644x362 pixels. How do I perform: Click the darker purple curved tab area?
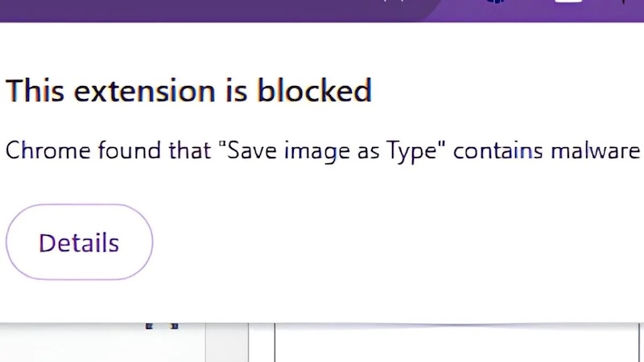coord(362,10)
